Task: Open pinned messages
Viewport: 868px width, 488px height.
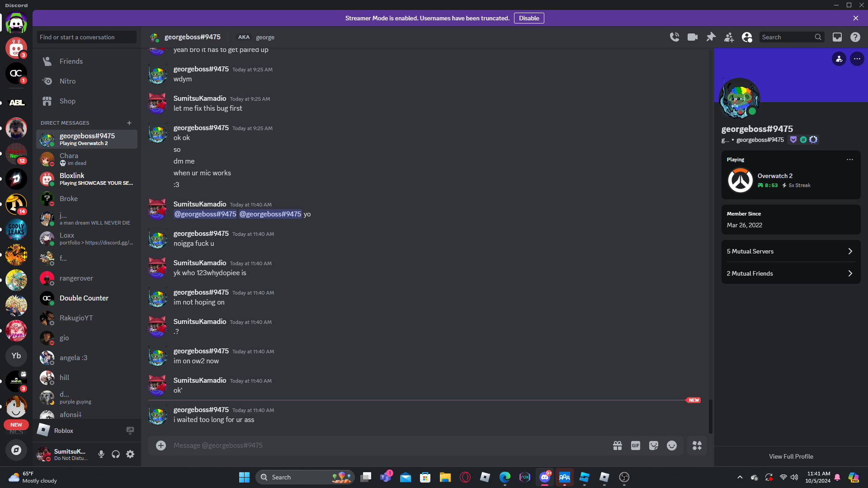Action: 711,37
